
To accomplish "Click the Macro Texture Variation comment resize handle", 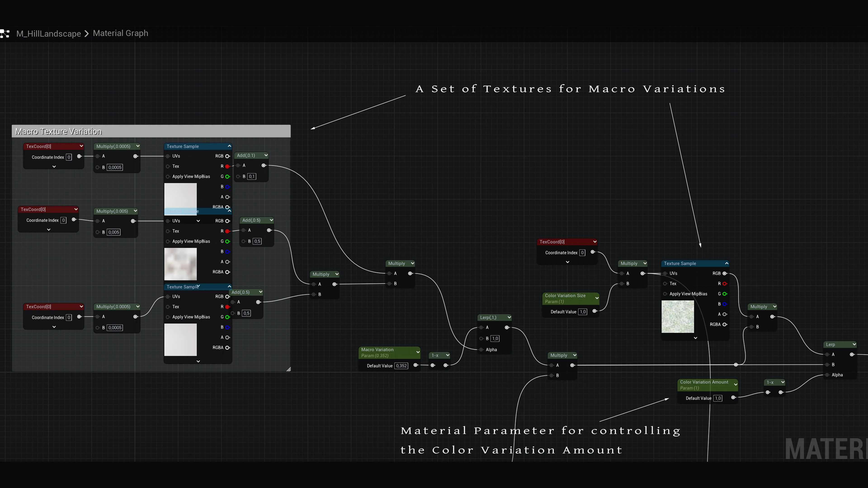I will pos(289,369).
